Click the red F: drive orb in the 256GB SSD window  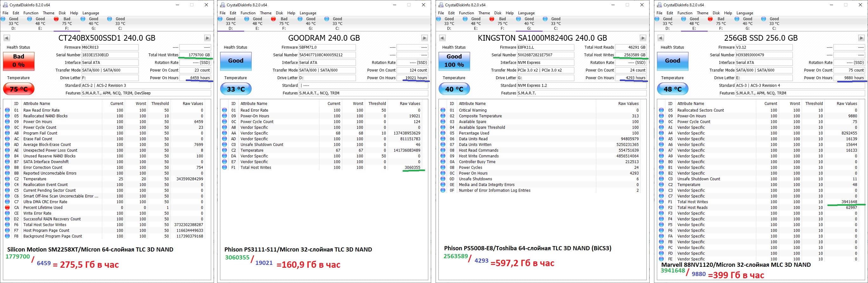pos(710,19)
